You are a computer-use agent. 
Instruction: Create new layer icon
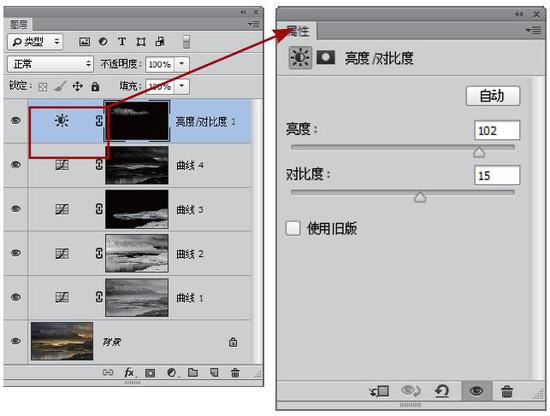[x=214, y=372]
